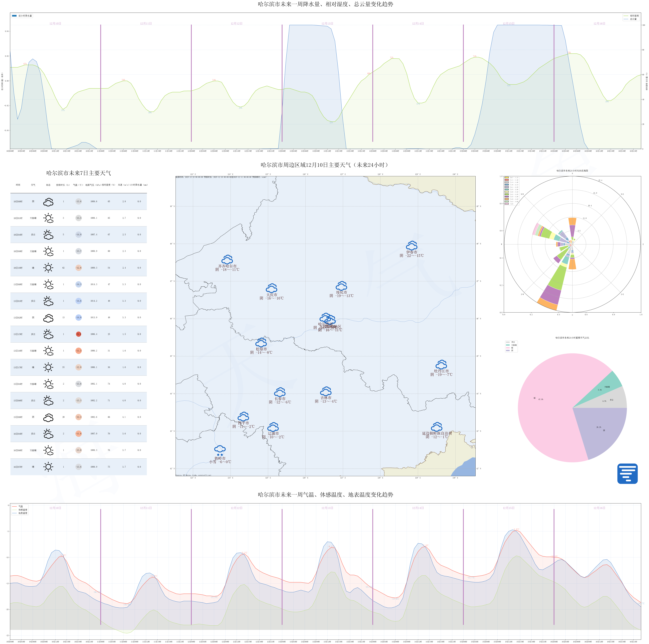
Task: Click the 12月13日 date label in the top chart
Action: [327, 23]
